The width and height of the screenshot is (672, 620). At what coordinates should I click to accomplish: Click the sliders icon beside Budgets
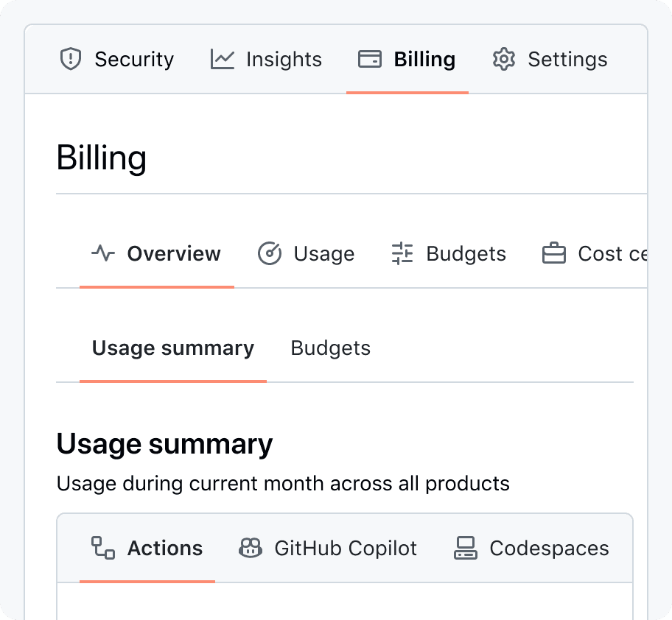[402, 253]
